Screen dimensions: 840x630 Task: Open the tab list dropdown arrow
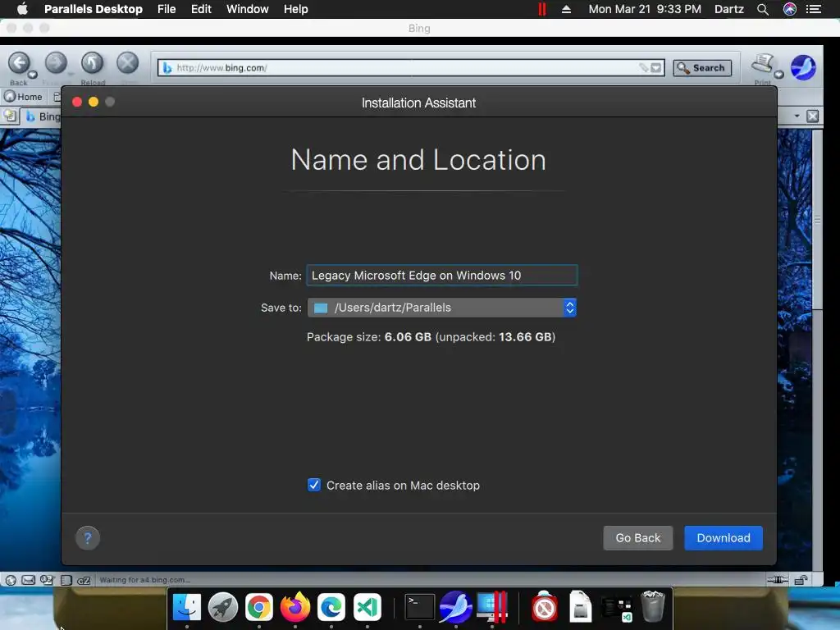(x=797, y=116)
